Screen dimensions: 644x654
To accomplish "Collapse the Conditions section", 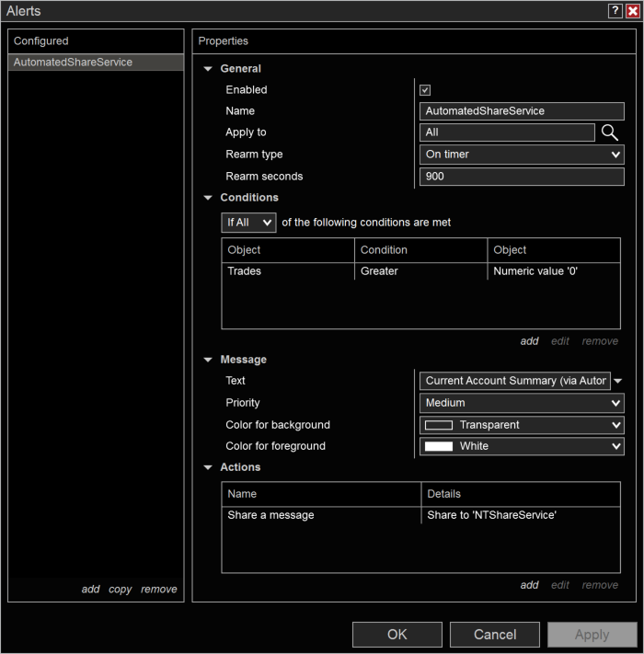I will point(208,198).
